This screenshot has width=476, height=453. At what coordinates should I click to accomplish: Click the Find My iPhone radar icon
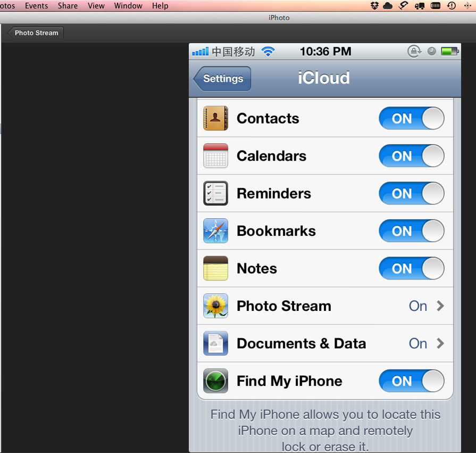tap(215, 381)
